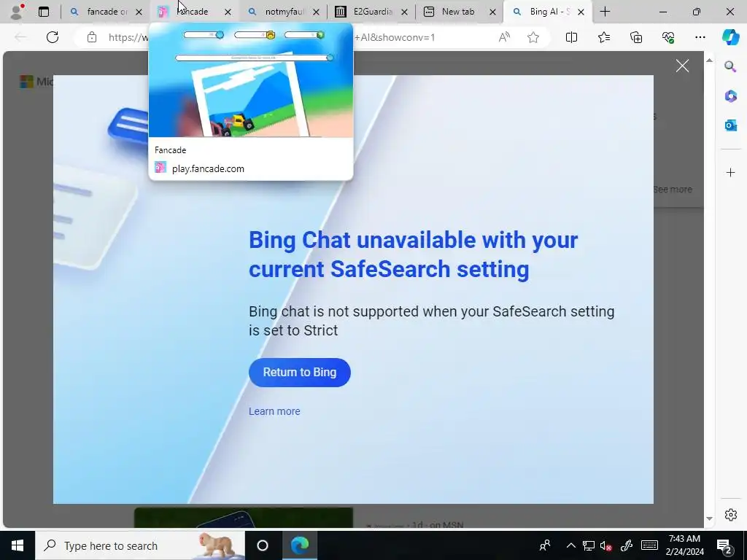The width and height of the screenshot is (747, 560).
Task: Open Collections panel
Action: coord(636,37)
